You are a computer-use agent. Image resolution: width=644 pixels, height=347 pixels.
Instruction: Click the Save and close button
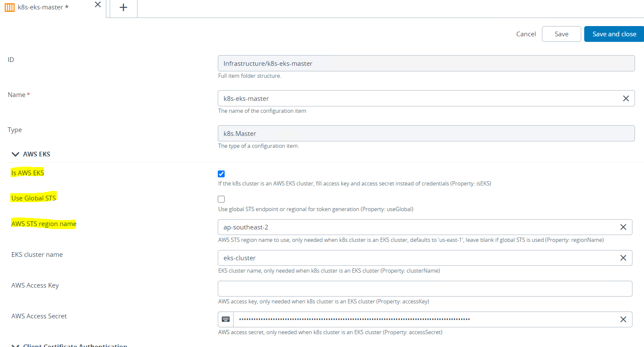(x=614, y=34)
